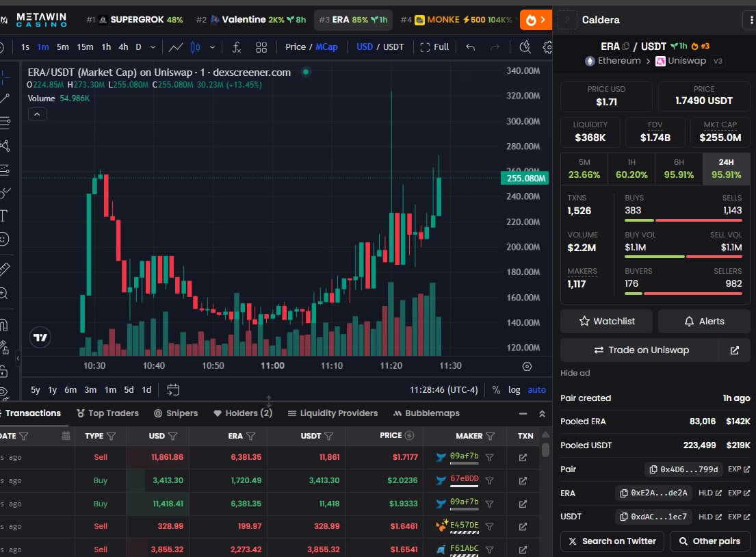Screen dimensions: 756x557
Task: Open the Bubblemaps tab
Action: click(426, 413)
